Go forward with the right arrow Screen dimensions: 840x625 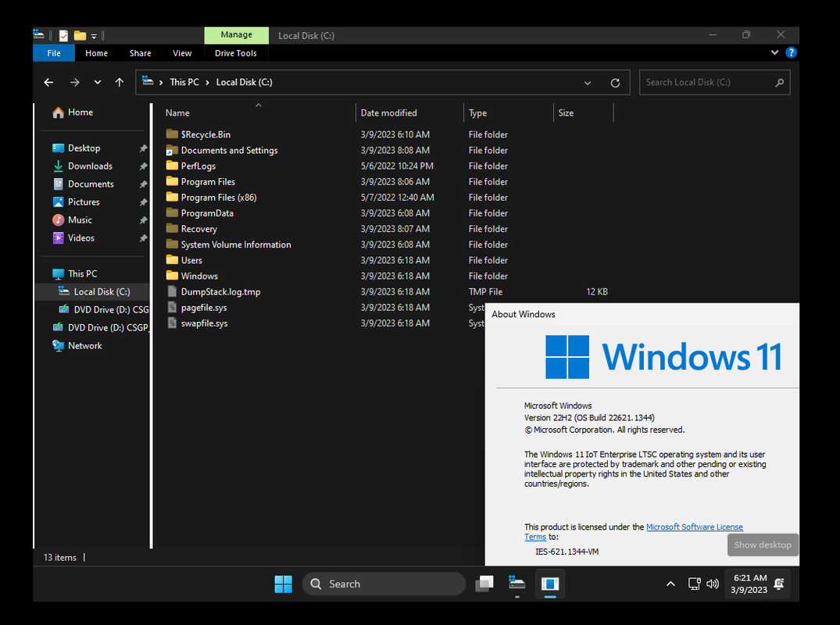click(x=75, y=82)
